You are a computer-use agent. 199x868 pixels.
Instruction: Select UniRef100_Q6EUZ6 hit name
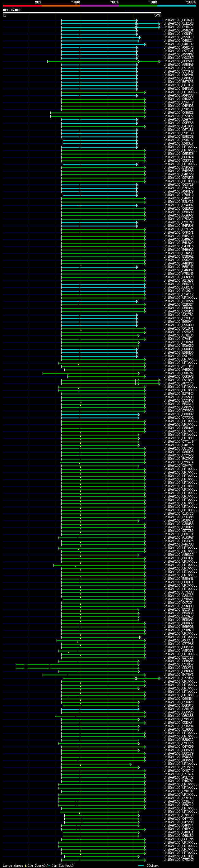pyautogui.click(x=178, y=154)
